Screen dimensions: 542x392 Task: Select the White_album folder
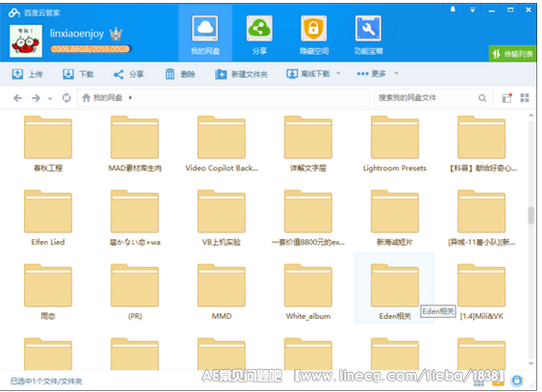point(308,291)
